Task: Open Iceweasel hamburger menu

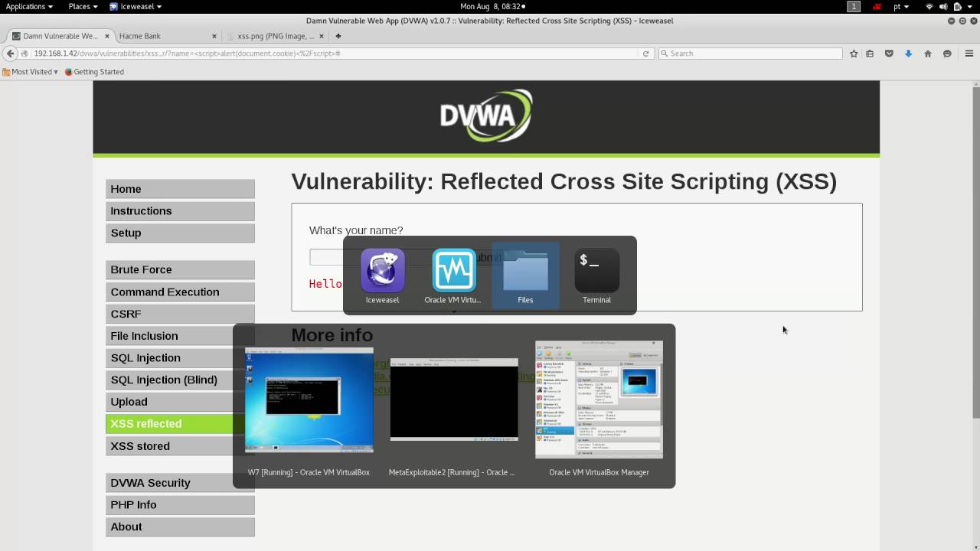Action: pyautogui.click(x=969, y=54)
